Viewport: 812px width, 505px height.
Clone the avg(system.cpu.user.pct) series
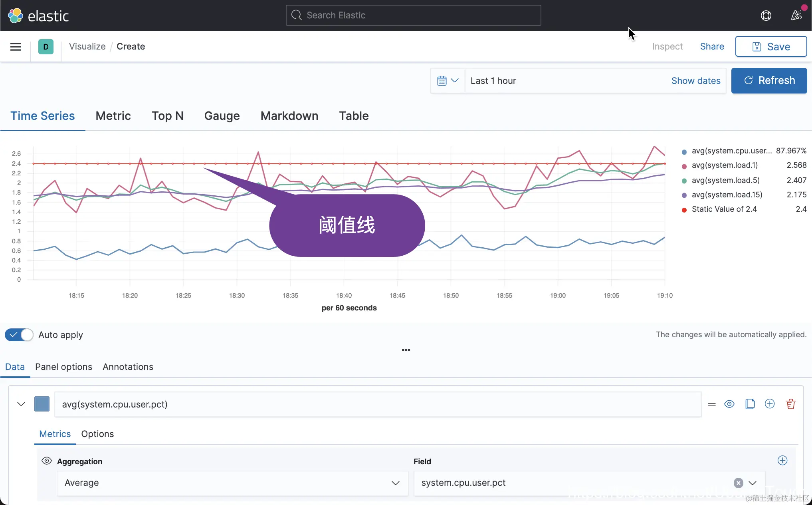[x=750, y=404]
